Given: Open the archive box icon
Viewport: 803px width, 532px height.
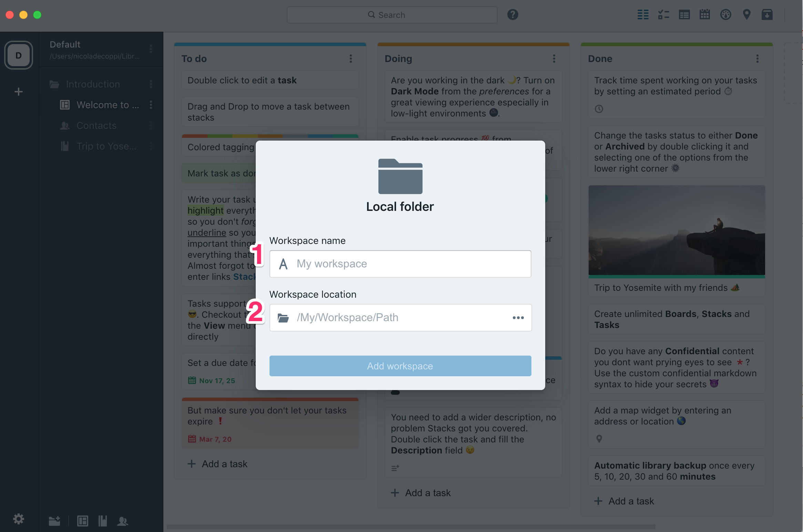Looking at the screenshot, I should [767, 15].
